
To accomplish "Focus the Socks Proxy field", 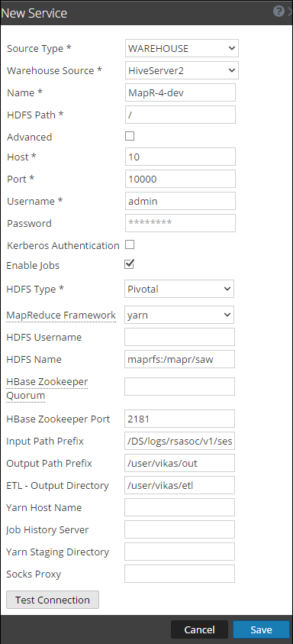I will pos(180,574).
